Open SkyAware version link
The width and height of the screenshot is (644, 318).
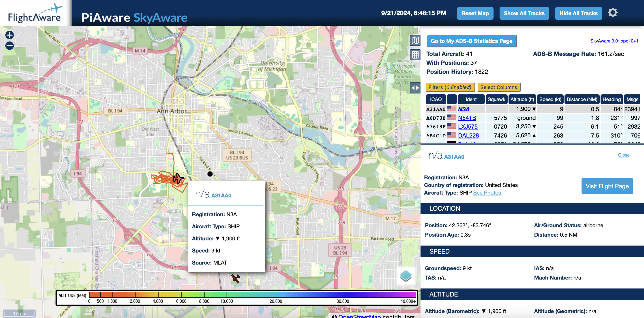click(614, 41)
